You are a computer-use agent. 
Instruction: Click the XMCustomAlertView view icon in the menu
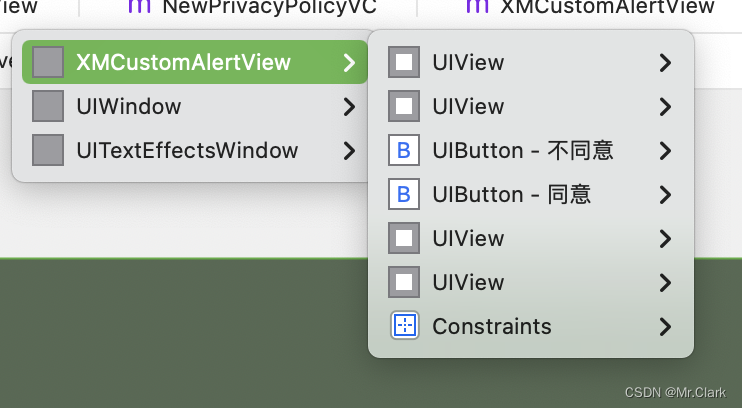click(48, 63)
